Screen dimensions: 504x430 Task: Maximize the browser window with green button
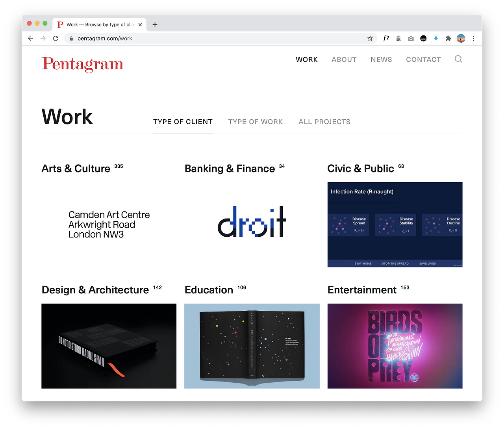[x=45, y=24]
